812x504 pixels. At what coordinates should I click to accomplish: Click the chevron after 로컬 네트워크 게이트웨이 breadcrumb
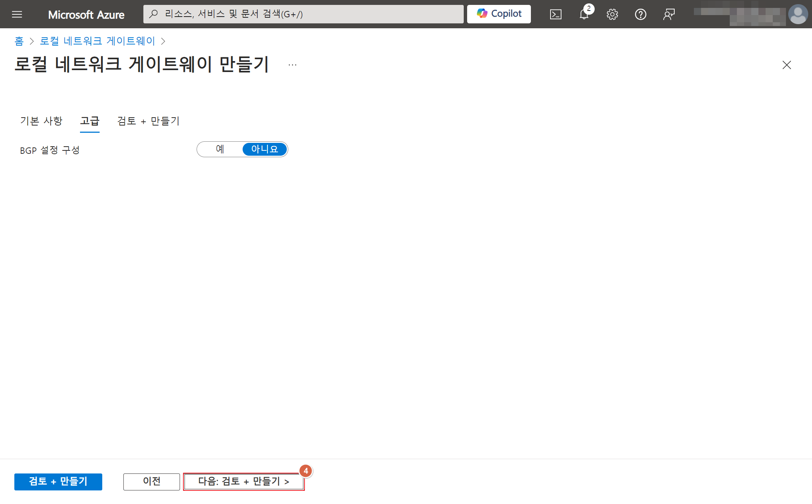(x=163, y=41)
